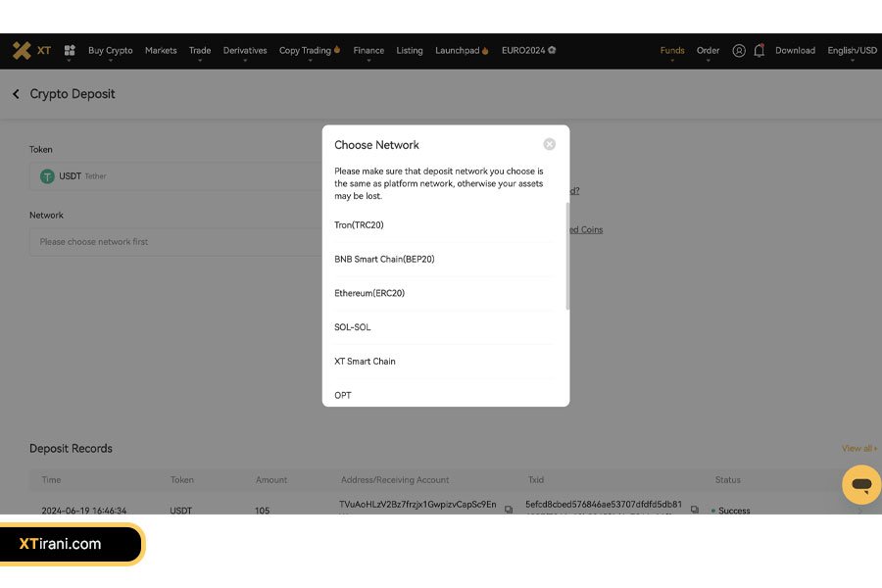Image resolution: width=882 pixels, height=588 pixels.
Task: Choose BNB Smart Chain(BEP20) network
Action: click(x=384, y=260)
